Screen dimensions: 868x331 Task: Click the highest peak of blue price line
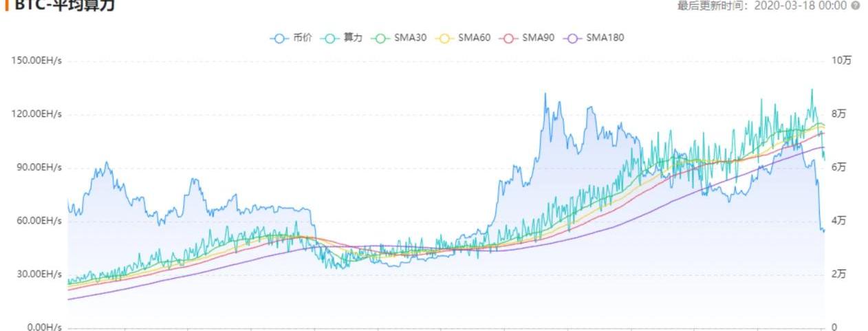click(545, 94)
